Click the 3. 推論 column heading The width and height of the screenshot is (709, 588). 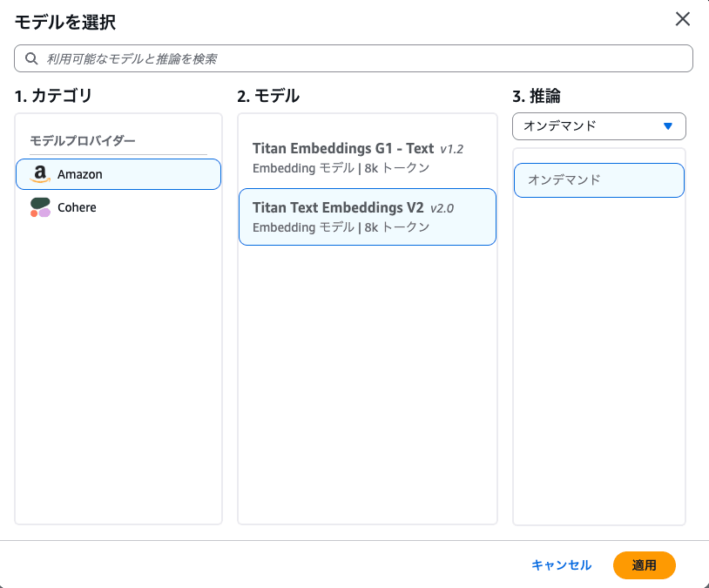537,96
